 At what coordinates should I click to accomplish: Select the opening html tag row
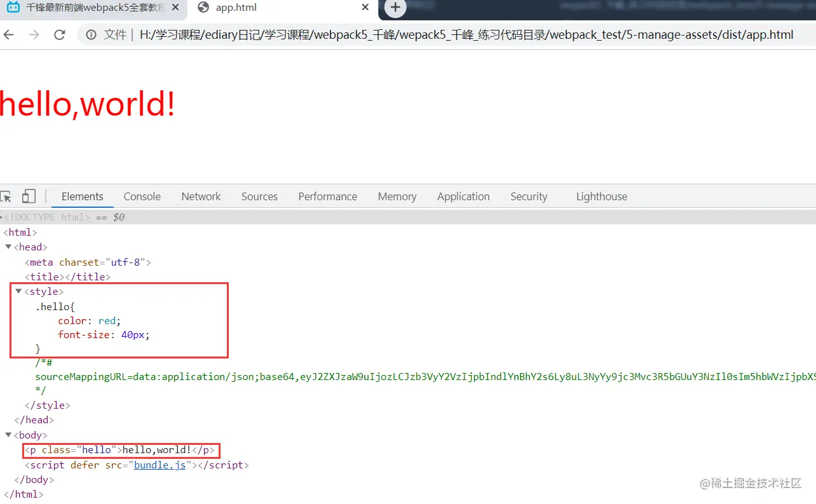(20, 233)
